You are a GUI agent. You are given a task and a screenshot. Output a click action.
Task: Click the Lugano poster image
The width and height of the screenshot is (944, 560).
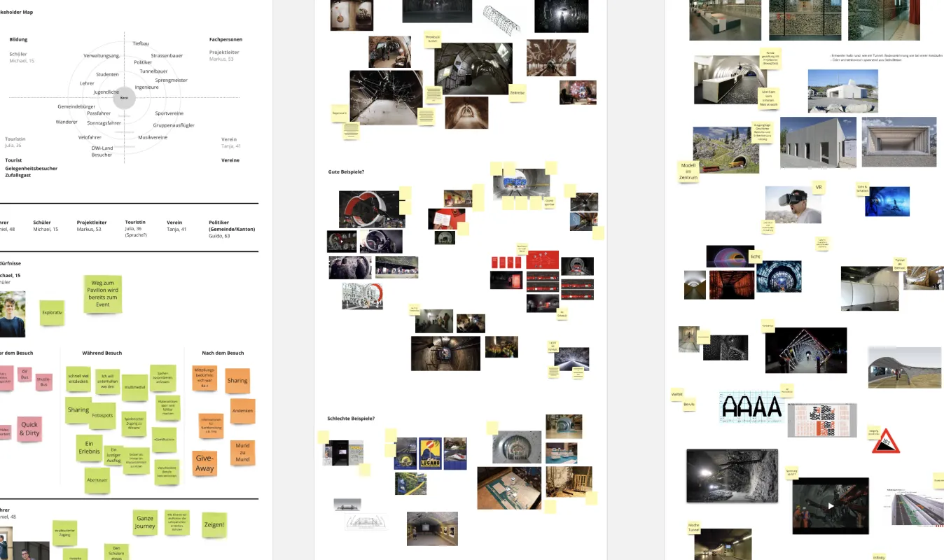(431, 453)
